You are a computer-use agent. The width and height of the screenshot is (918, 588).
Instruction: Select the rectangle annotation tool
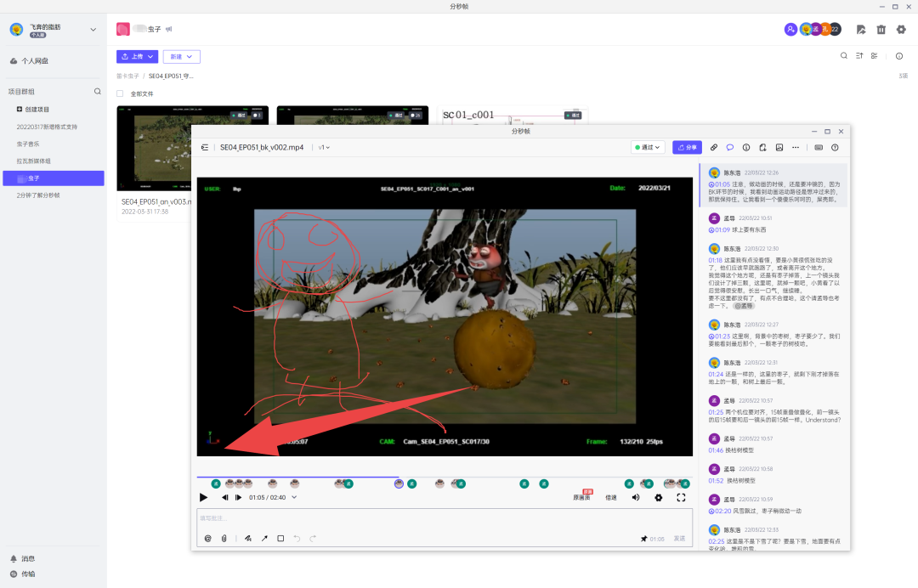pos(280,538)
